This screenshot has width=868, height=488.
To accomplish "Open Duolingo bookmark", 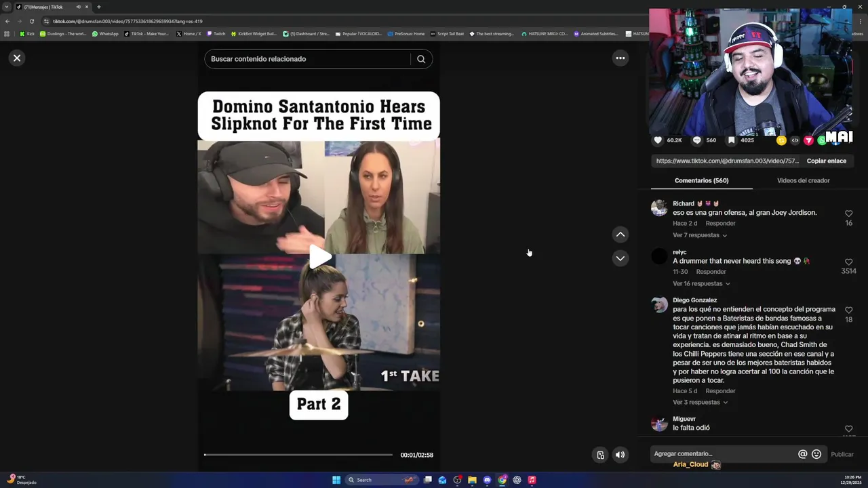I will click(63, 33).
